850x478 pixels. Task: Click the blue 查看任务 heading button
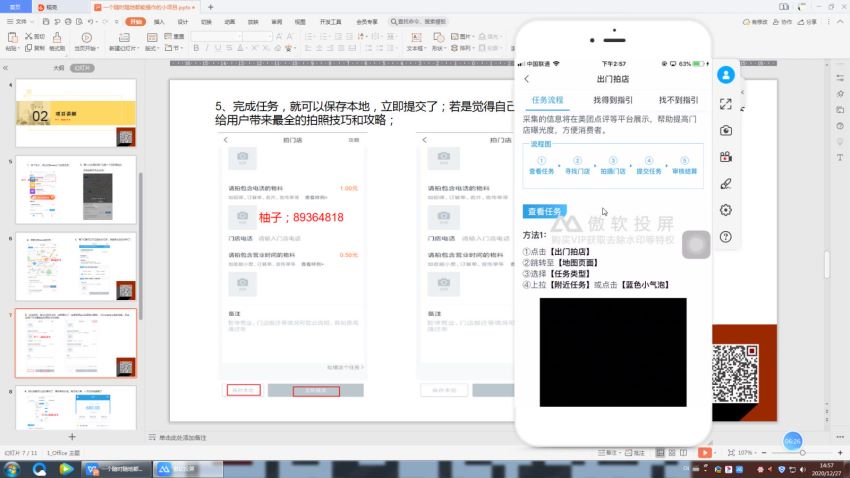tap(544, 211)
